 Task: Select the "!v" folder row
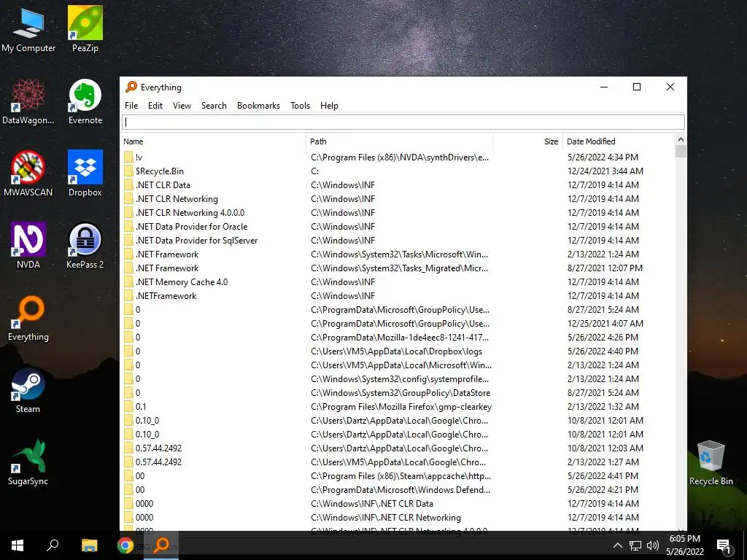point(398,157)
